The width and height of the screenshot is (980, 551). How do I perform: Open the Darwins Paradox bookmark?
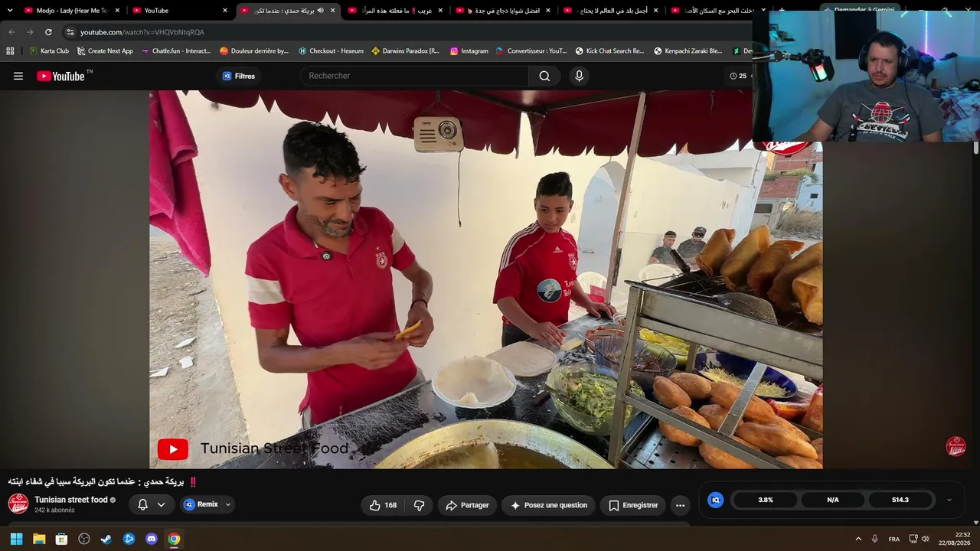tap(405, 51)
